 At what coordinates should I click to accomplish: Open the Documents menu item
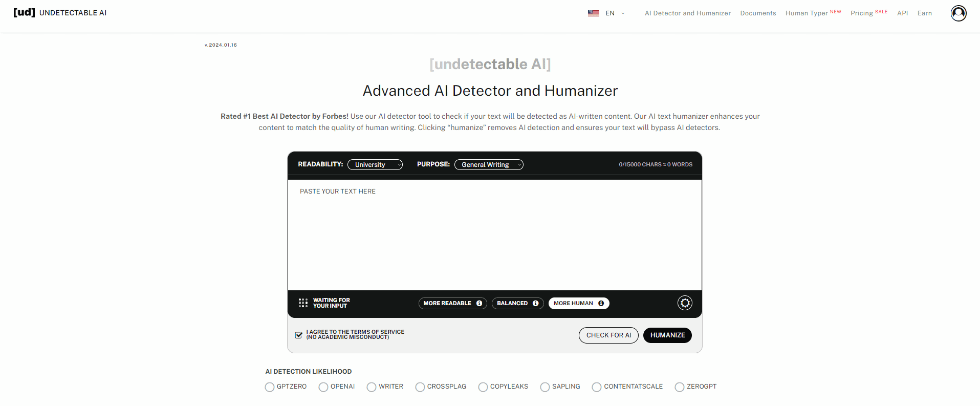[x=758, y=13]
